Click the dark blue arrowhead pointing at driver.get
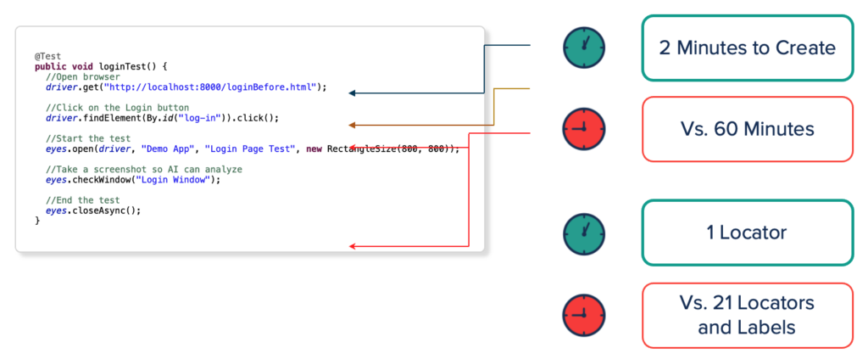868x359 pixels. (353, 93)
